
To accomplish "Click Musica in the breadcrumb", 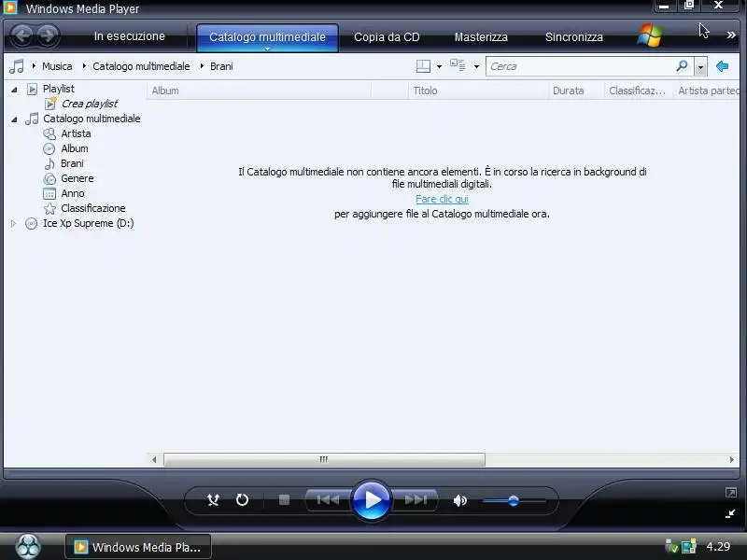I will (x=57, y=66).
